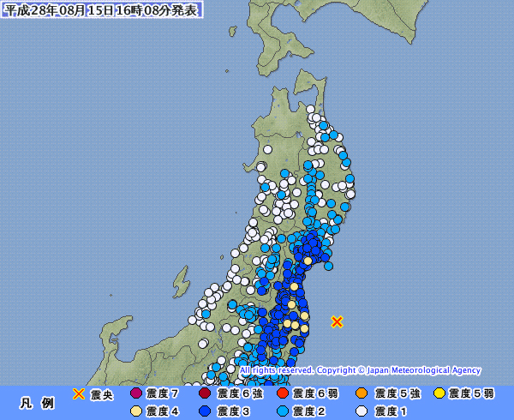This screenshot has width=514, height=420.
Task: Click the 平成28年08月15日16時08分発表 timestamp
Action: click(x=101, y=9)
